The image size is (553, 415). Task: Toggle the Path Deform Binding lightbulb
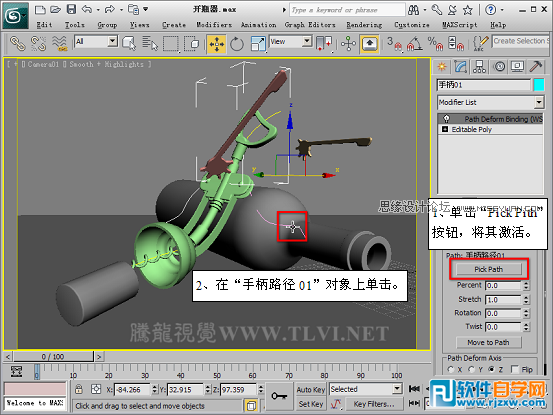click(446, 118)
